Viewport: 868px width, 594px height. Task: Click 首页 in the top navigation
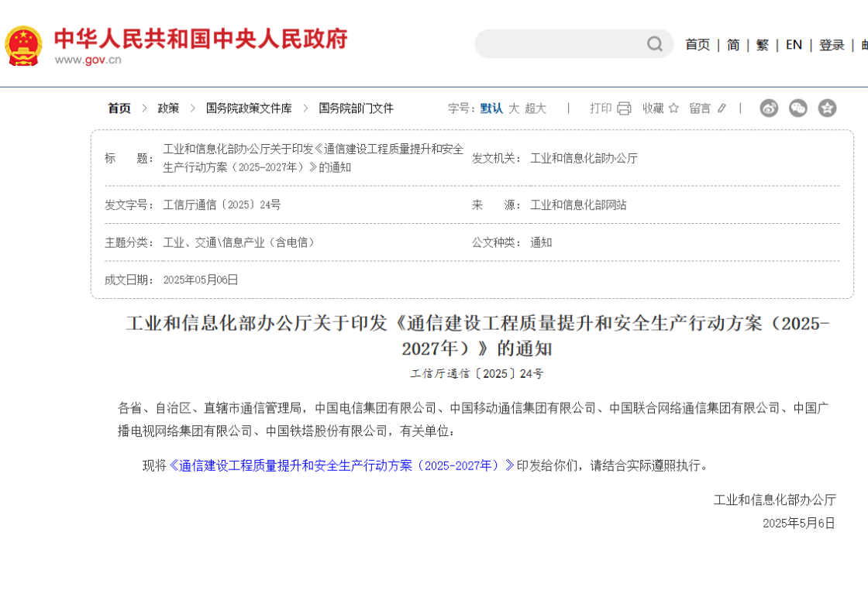[697, 45]
